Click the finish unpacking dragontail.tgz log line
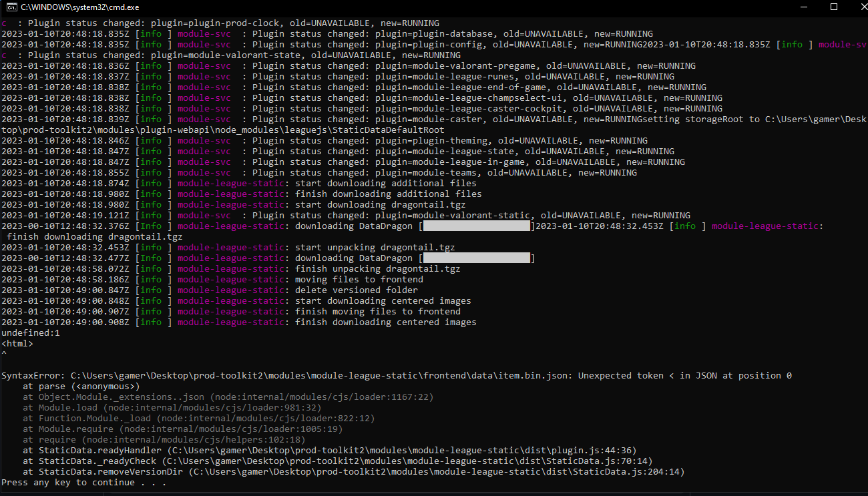The width and height of the screenshot is (868, 496). (x=334, y=268)
